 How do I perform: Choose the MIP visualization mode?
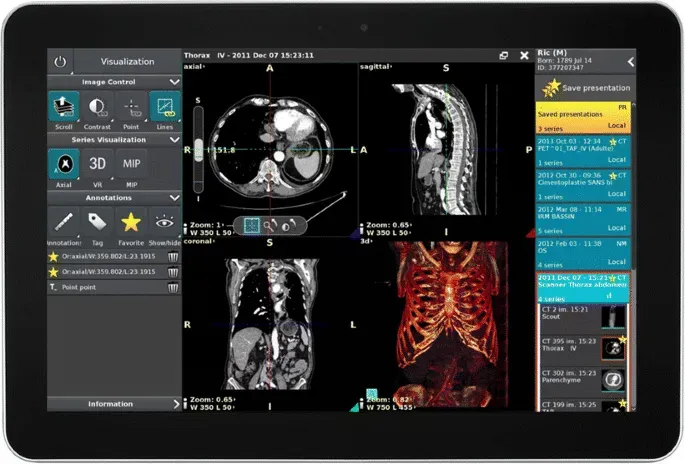tap(131, 164)
